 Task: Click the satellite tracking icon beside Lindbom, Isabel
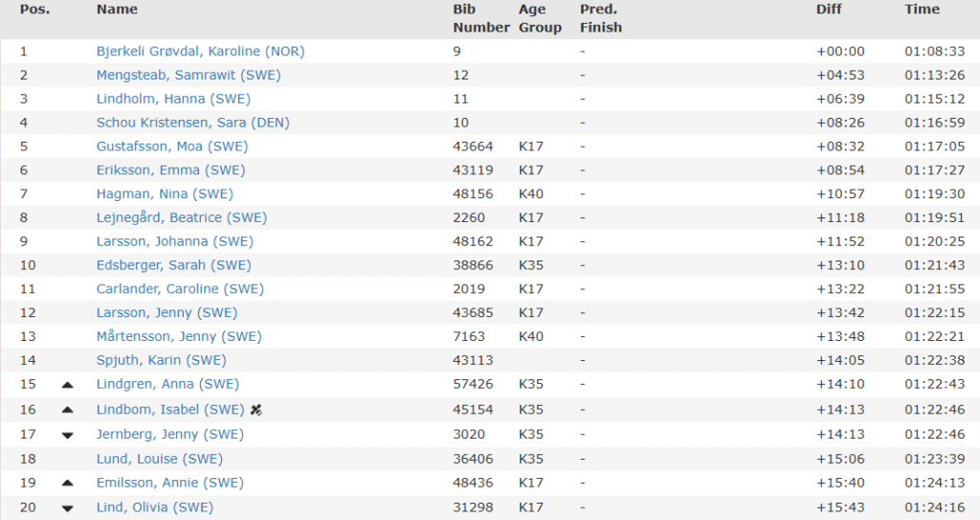point(256,410)
